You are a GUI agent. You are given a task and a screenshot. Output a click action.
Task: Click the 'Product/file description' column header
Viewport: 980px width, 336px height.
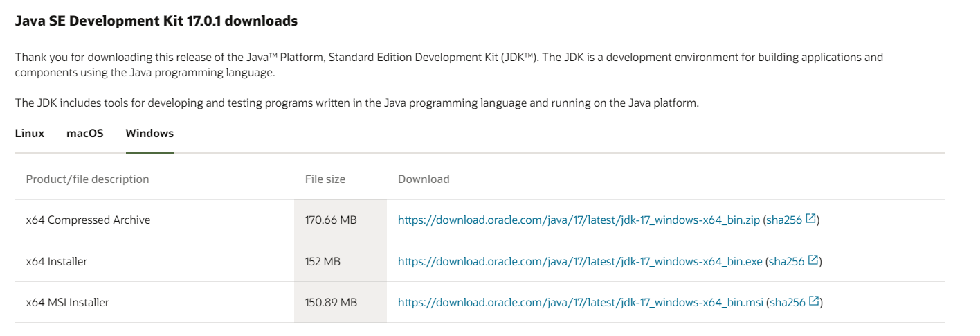point(87,179)
